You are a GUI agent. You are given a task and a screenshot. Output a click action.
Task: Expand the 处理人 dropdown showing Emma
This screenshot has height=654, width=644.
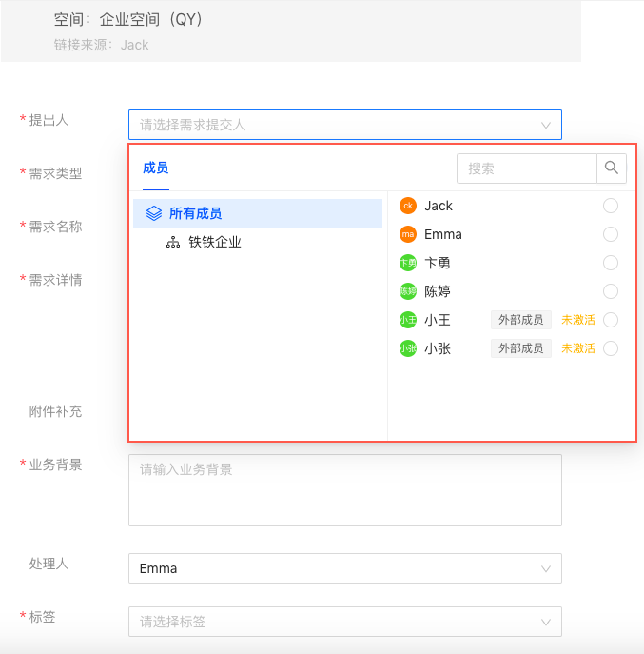(344, 568)
